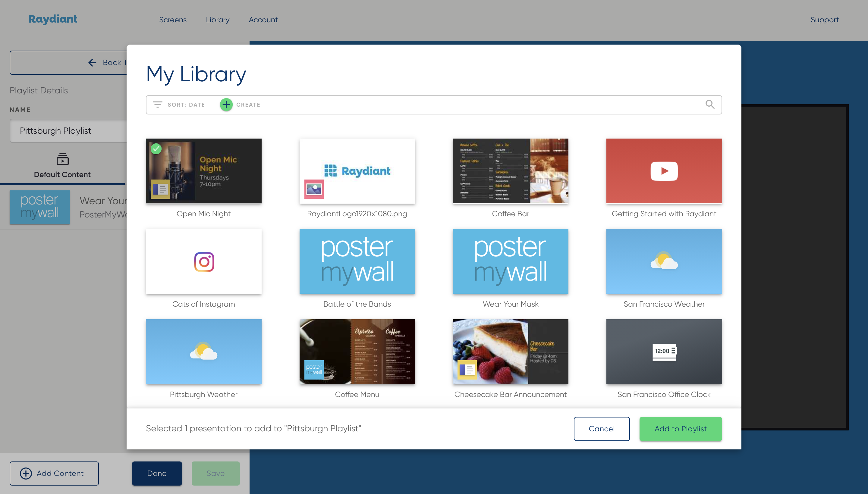Viewport: 868px width, 494px height.
Task: Click the search icon in My Library
Action: pyautogui.click(x=710, y=104)
